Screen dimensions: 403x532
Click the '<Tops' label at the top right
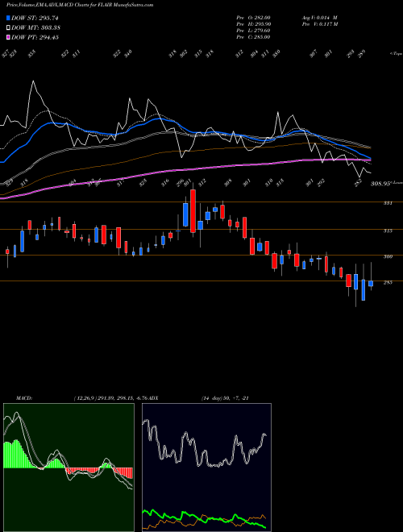(x=396, y=54)
